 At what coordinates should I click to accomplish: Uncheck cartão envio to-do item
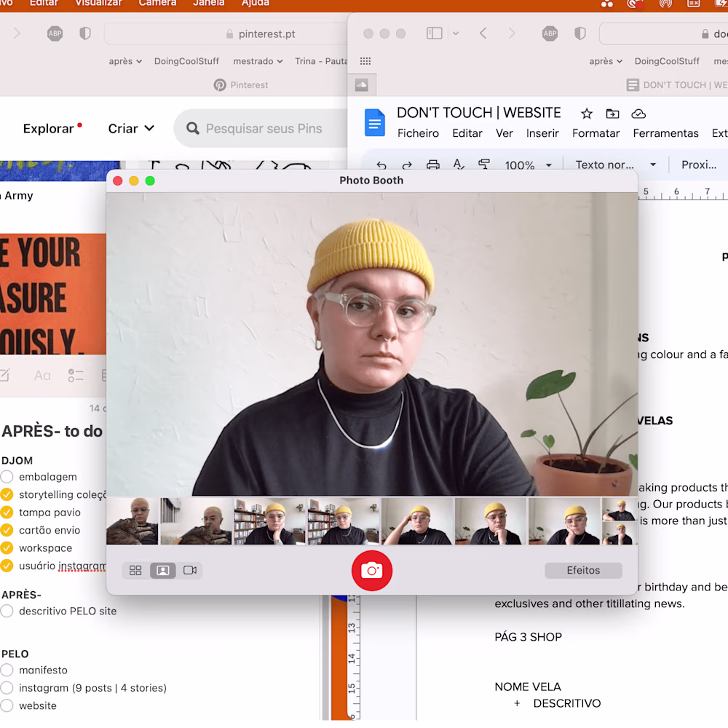pos(7,530)
